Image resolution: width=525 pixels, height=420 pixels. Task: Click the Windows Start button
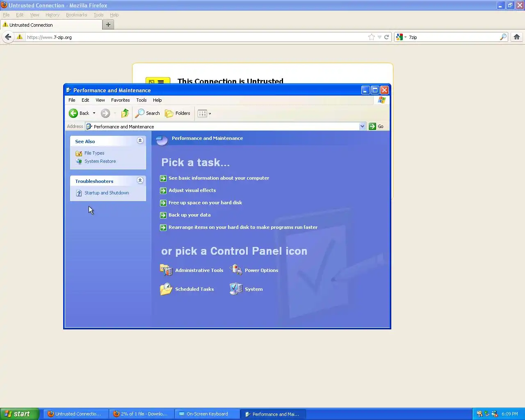click(19, 414)
